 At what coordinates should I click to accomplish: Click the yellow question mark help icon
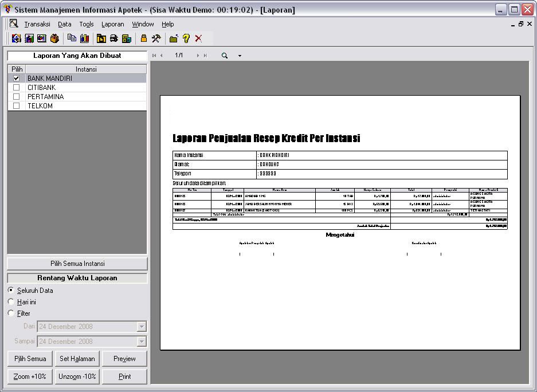click(x=186, y=38)
